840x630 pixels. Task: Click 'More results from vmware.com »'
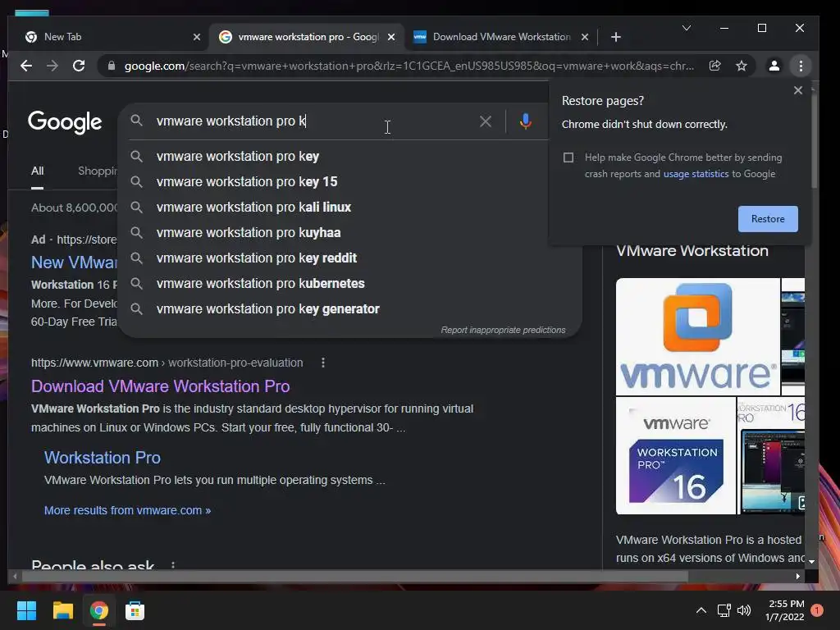click(127, 510)
